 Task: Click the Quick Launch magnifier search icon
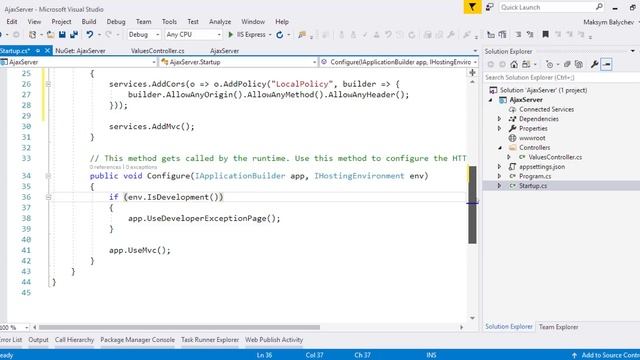coord(599,7)
